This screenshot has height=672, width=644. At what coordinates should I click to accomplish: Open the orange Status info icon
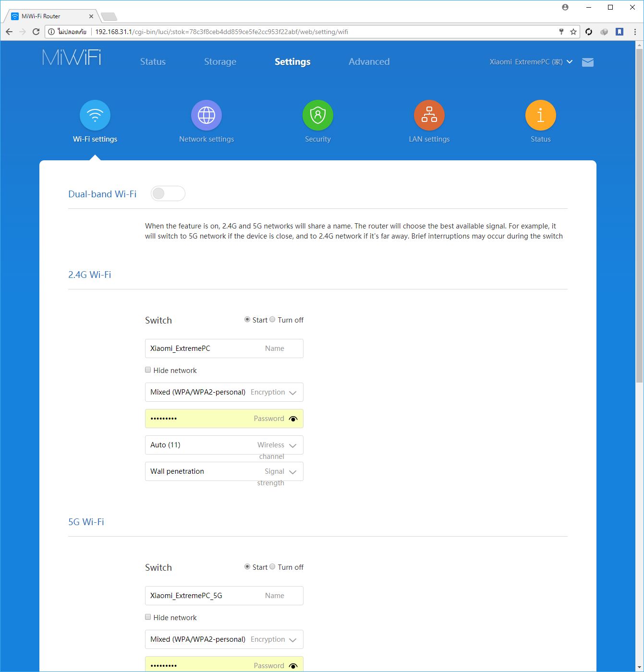pyautogui.click(x=541, y=115)
